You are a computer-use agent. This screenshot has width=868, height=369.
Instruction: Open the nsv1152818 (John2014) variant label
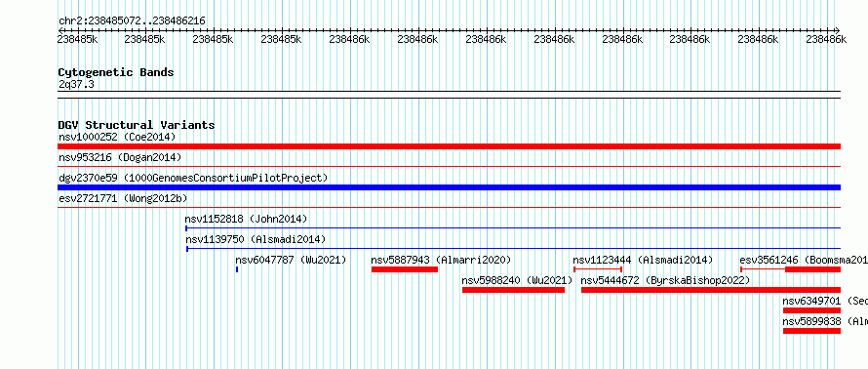(x=246, y=219)
